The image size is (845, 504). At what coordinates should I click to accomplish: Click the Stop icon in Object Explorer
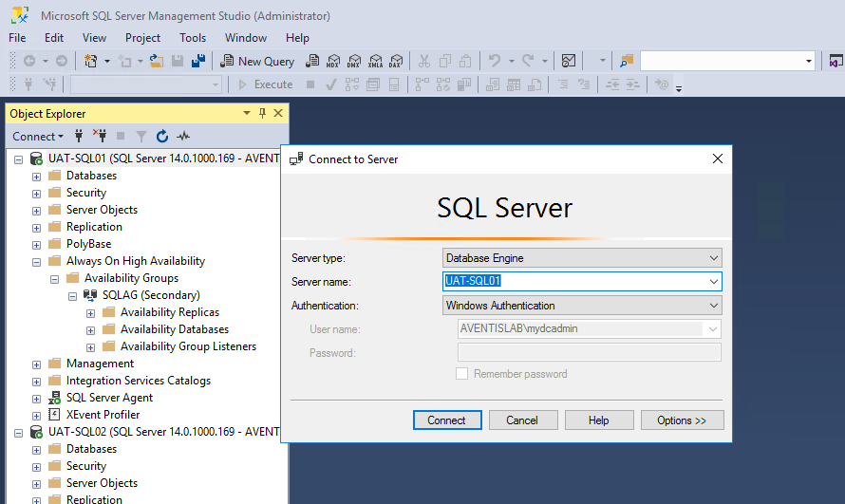pos(121,137)
